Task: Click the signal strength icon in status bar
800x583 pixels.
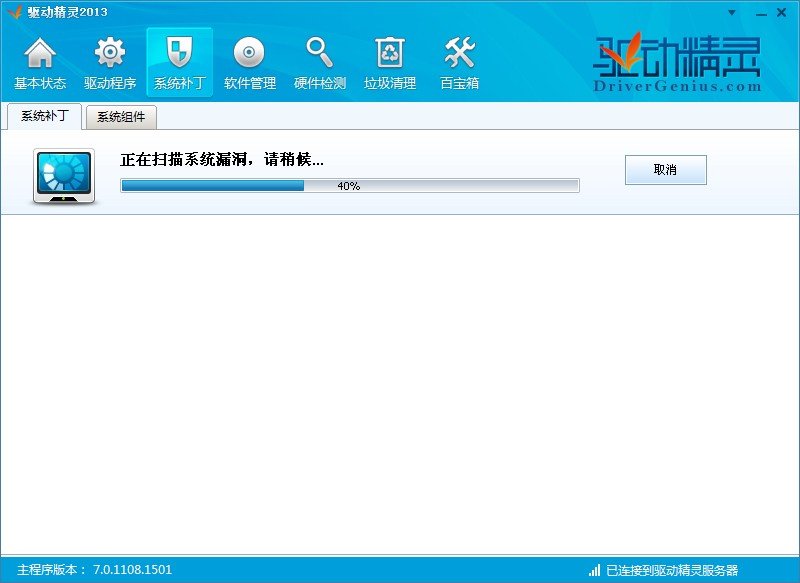Action: [x=594, y=570]
